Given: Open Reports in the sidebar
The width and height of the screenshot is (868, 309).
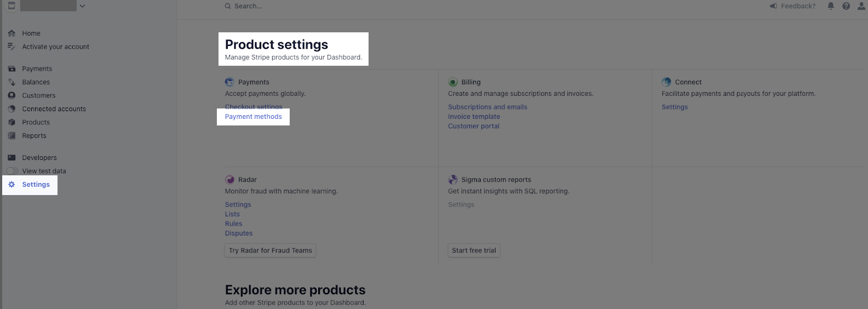Looking at the screenshot, I should [x=34, y=136].
